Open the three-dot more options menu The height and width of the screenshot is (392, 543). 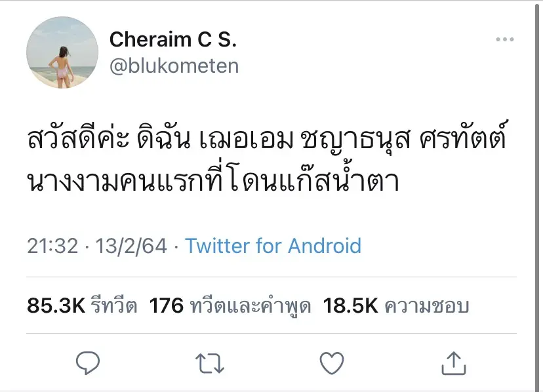(504, 40)
